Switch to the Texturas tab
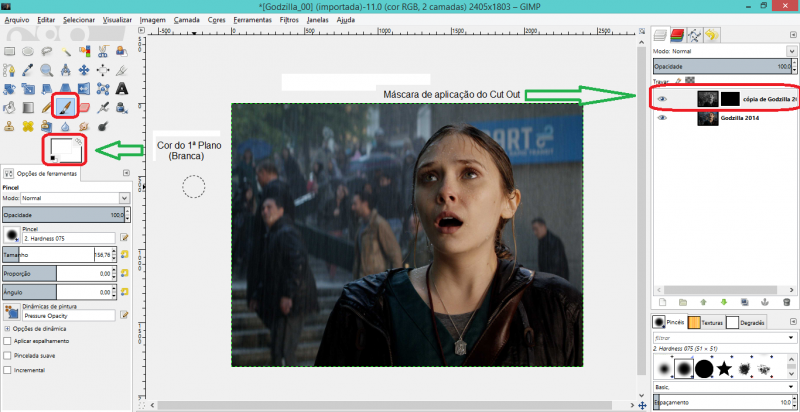800x412 pixels. pos(706,322)
